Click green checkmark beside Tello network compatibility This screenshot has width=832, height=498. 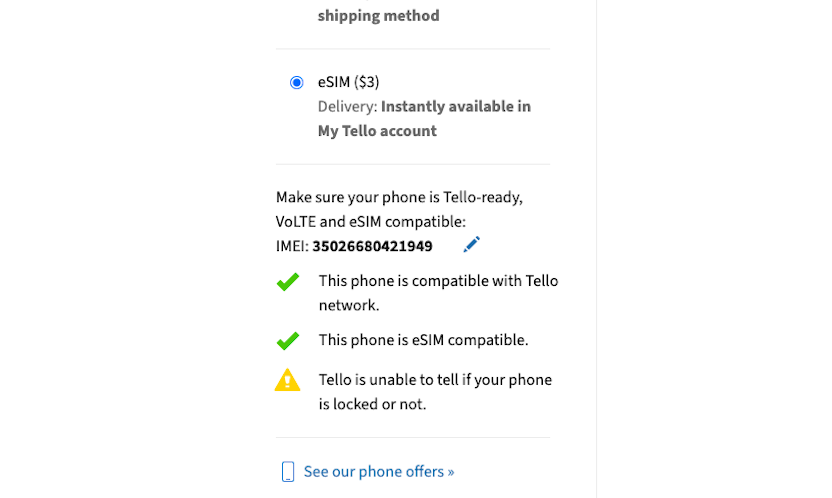[x=288, y=283]
